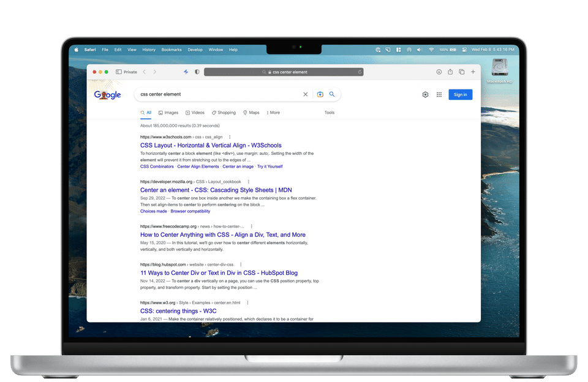Show battery status in the menu bar
Screen dimensions: 588x382
click(448, 50)
